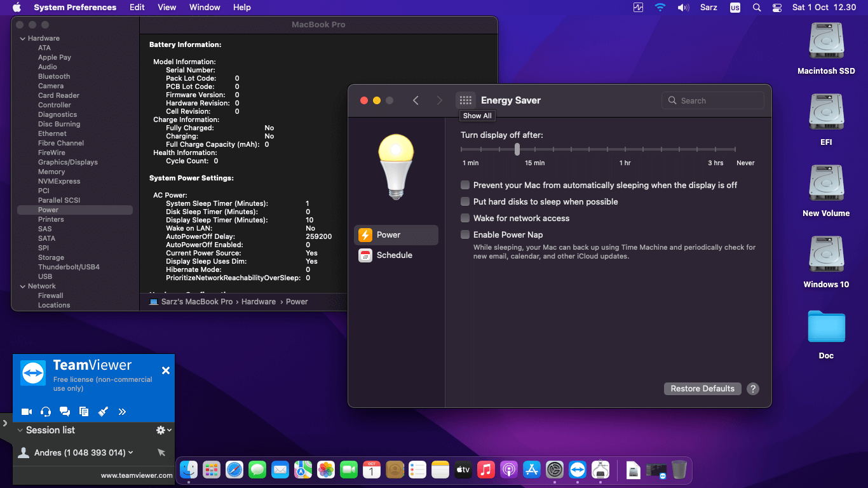Select Firewall in System Information sidebar
Viewport: 868px width, 488px height.
pyautogui.click(x=51, y=295)
